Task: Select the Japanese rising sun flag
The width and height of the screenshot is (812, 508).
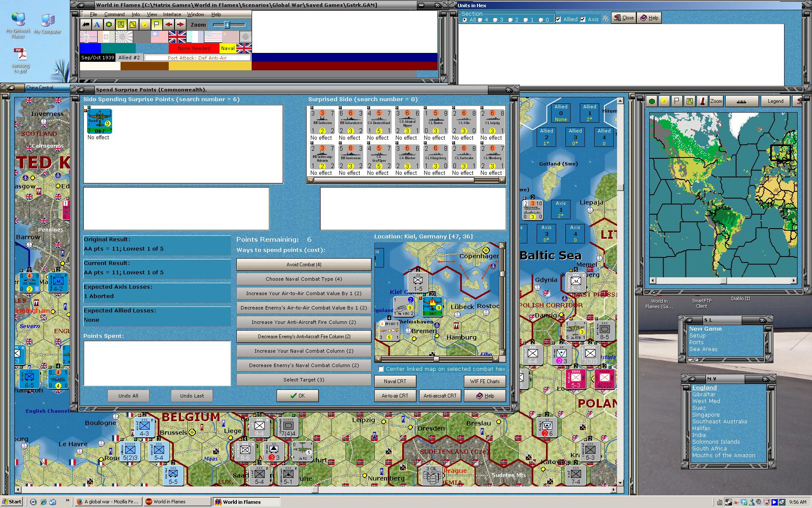Action: point(124,37)
